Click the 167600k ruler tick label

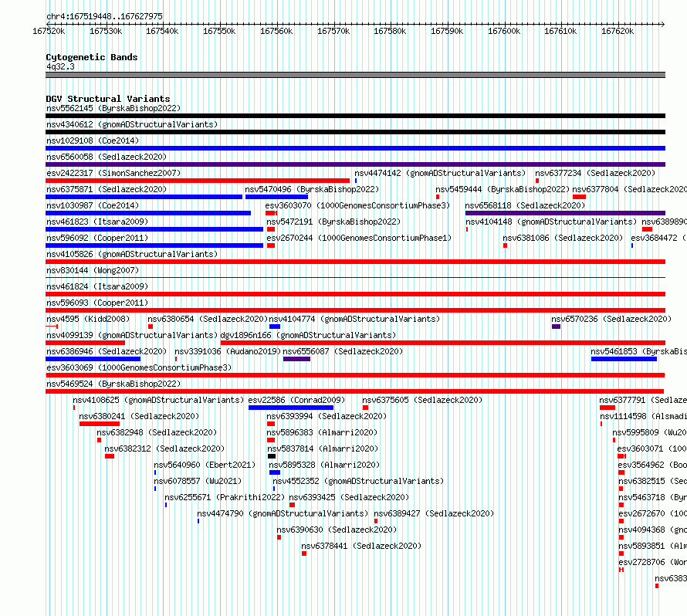(x=504, y=31)
